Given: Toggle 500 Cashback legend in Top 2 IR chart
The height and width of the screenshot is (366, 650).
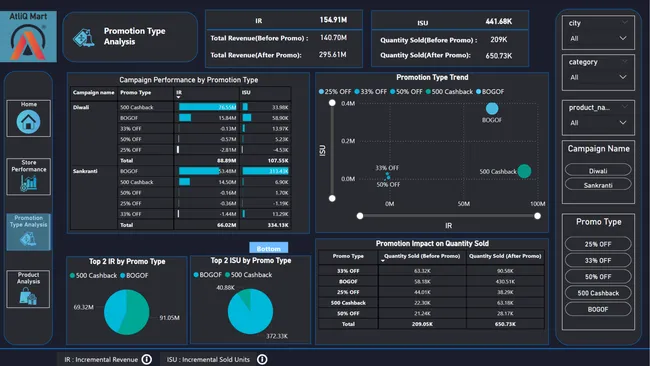Looking at the screenshot, I should (93, 275).
